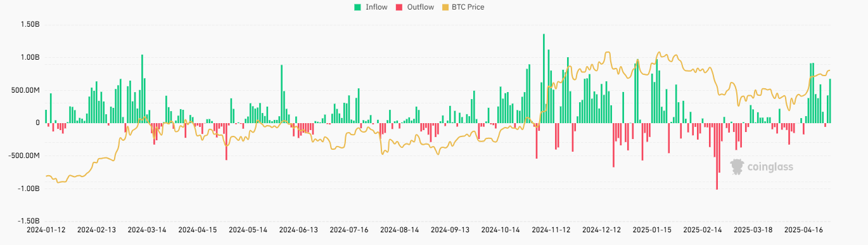868x245 pixels.
Task: Click the 2024-07-16 date axis label
Action: [349, 230]
